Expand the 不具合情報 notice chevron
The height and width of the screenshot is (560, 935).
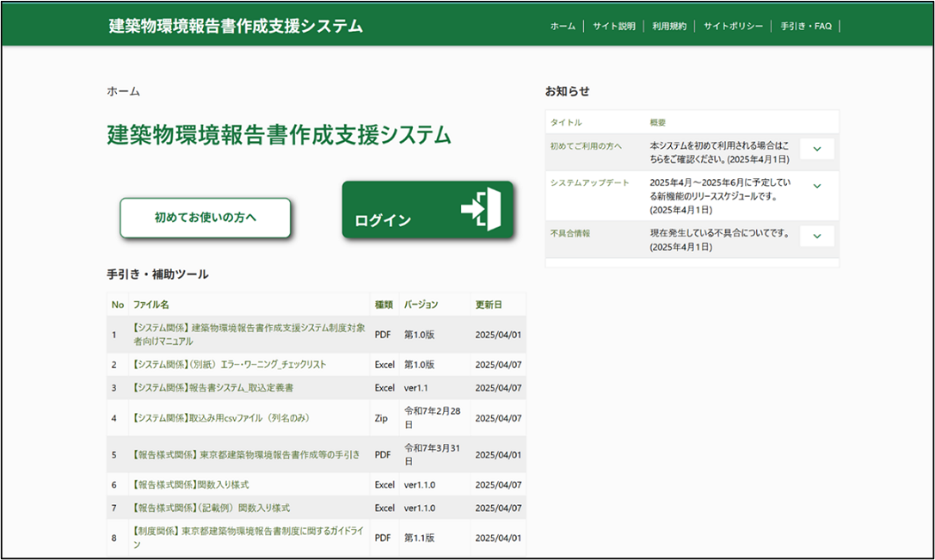point(816,236)
